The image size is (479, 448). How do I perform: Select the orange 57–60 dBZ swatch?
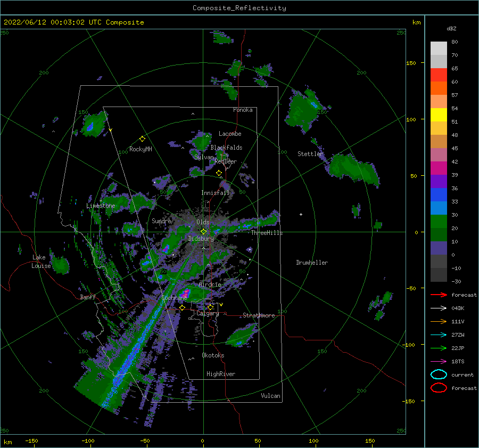(439, 88)
